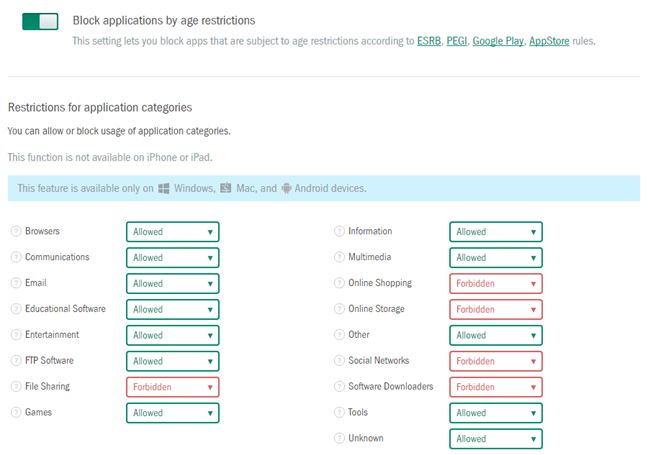Open the Unknown restriction dropdown
This screenshot has height=455, width=648.
[496, 439]
